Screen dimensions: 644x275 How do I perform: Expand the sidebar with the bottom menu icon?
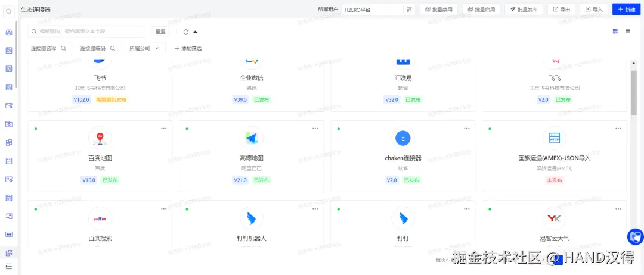tap(8, 267)
